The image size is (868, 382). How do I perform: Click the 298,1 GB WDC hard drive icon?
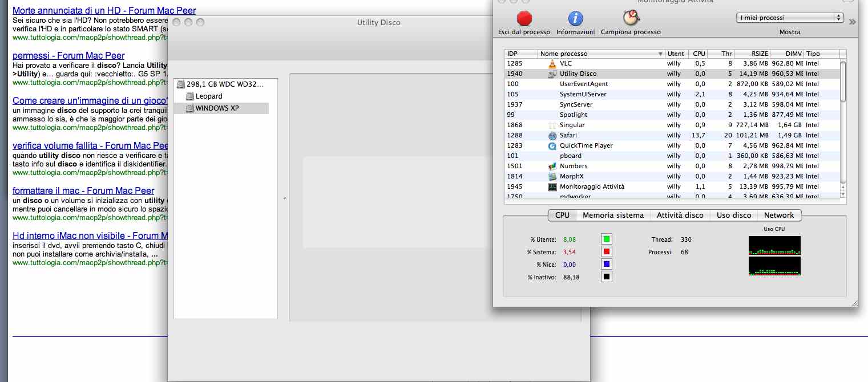click(x=181, y=84)
